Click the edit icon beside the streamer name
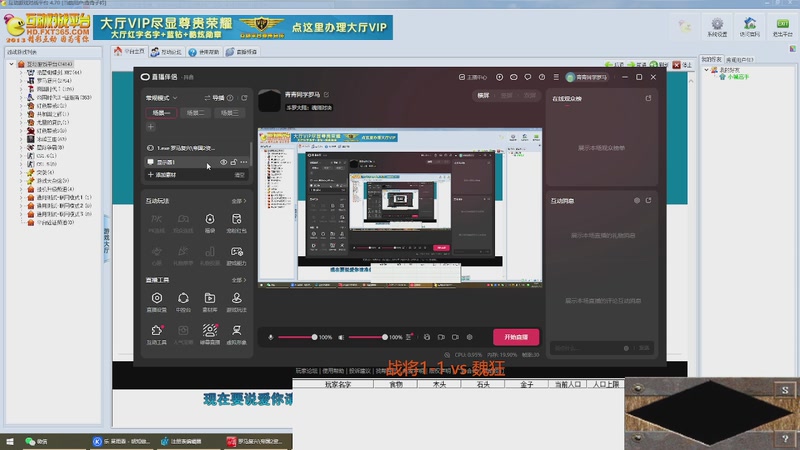 326,95
